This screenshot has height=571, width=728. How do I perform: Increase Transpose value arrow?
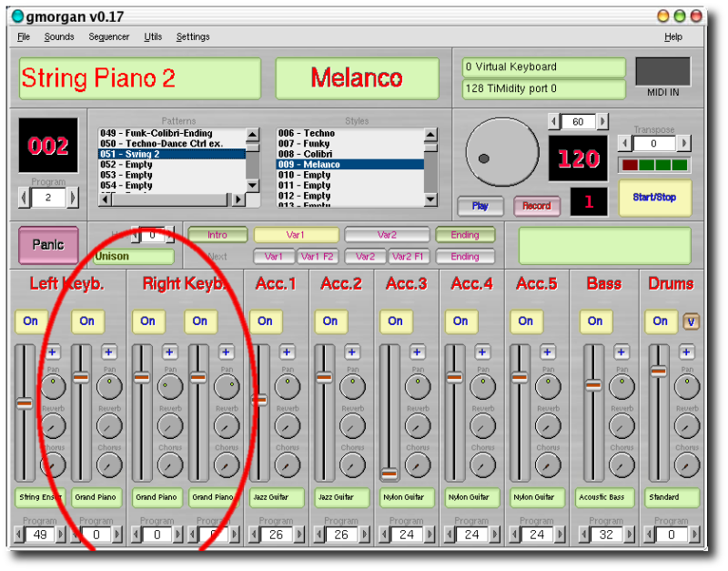pyautogui.click(x=683, y=143)
